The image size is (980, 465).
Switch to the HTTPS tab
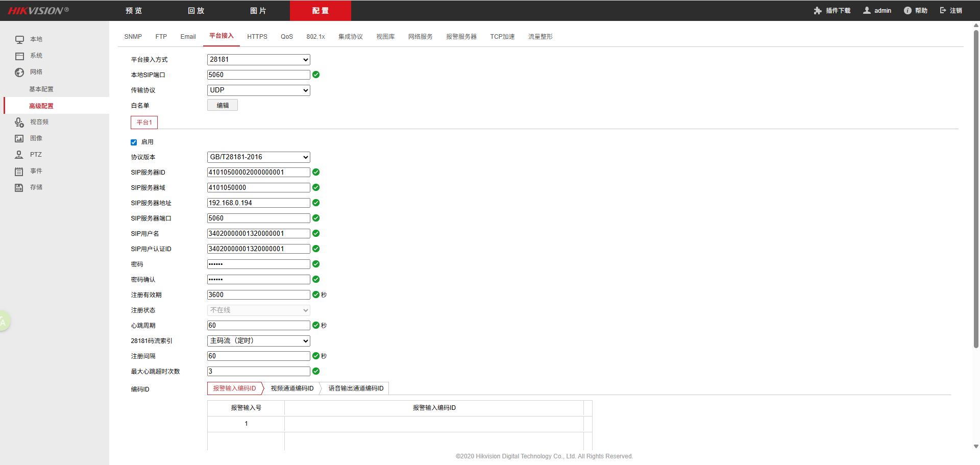point(257,37)
